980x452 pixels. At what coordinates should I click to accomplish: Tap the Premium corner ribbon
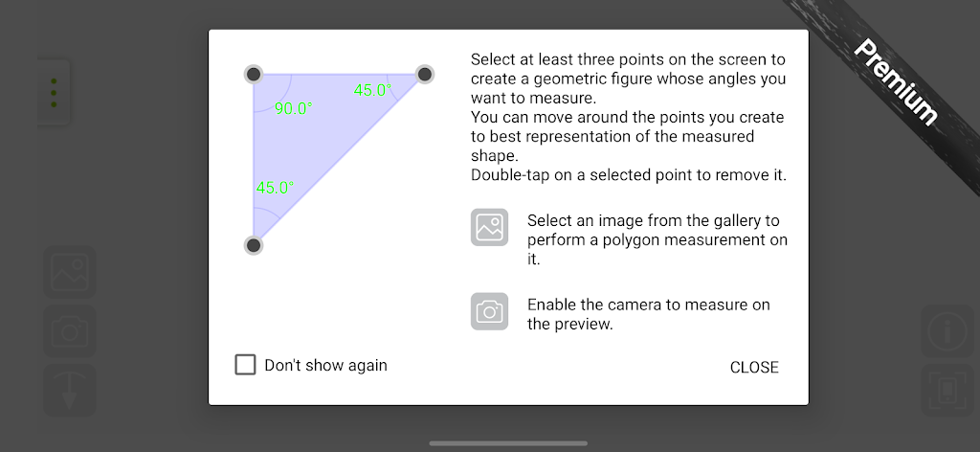895,81
